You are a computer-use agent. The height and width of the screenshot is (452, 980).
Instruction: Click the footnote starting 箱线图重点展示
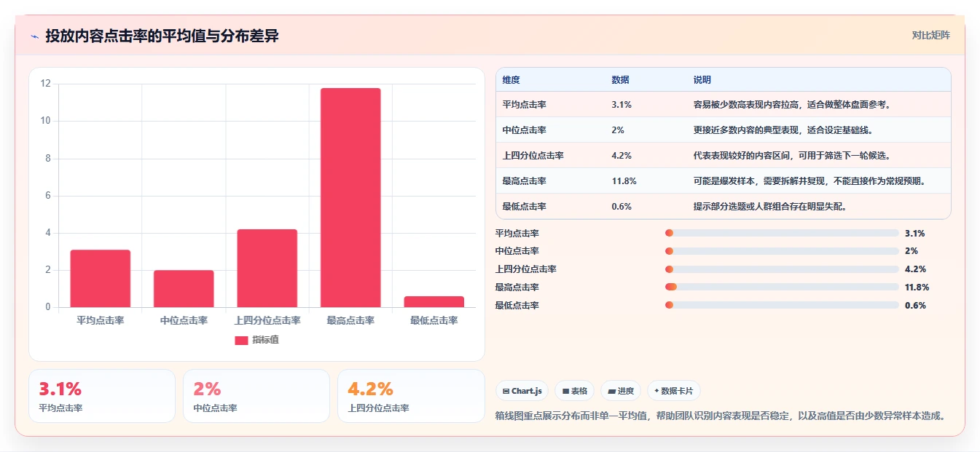(720, 416)
